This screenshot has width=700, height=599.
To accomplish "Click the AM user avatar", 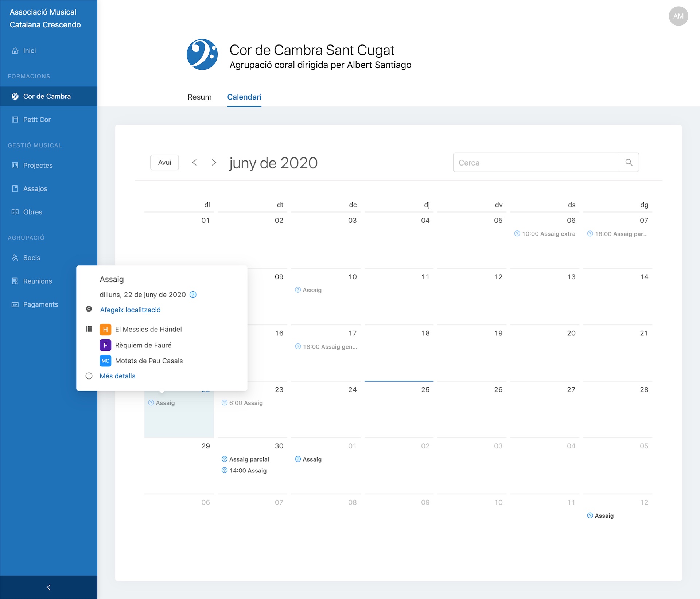I will (678, 16).
